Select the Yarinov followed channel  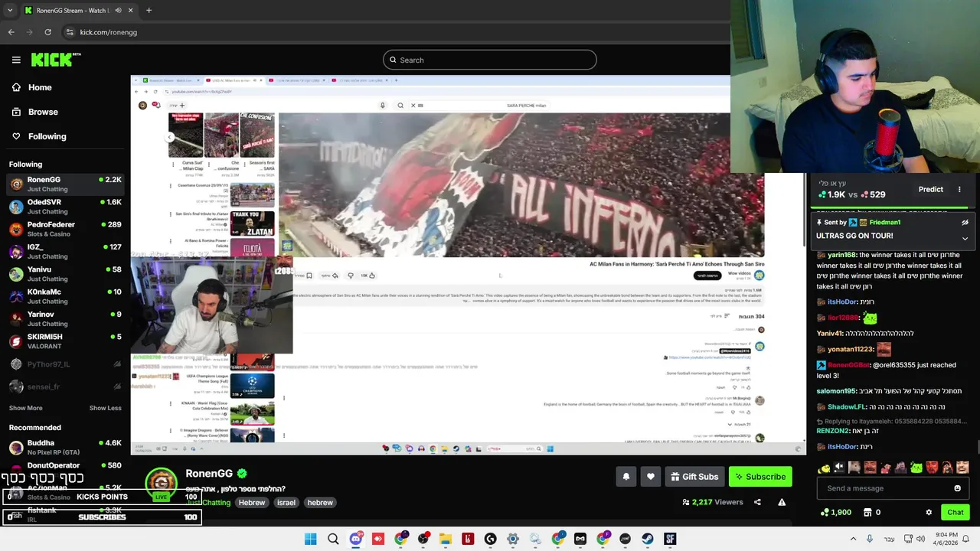[65, 318]
